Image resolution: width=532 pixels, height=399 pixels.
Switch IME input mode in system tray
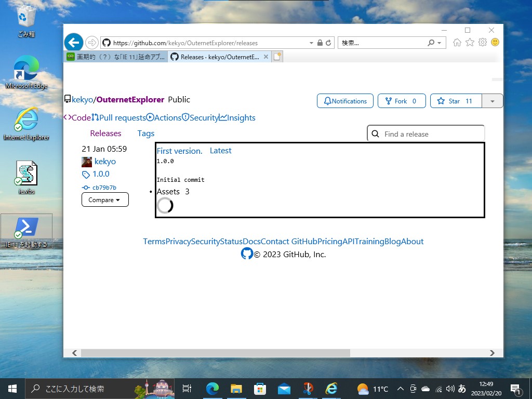pyautogui.click(x=461, y=388)
